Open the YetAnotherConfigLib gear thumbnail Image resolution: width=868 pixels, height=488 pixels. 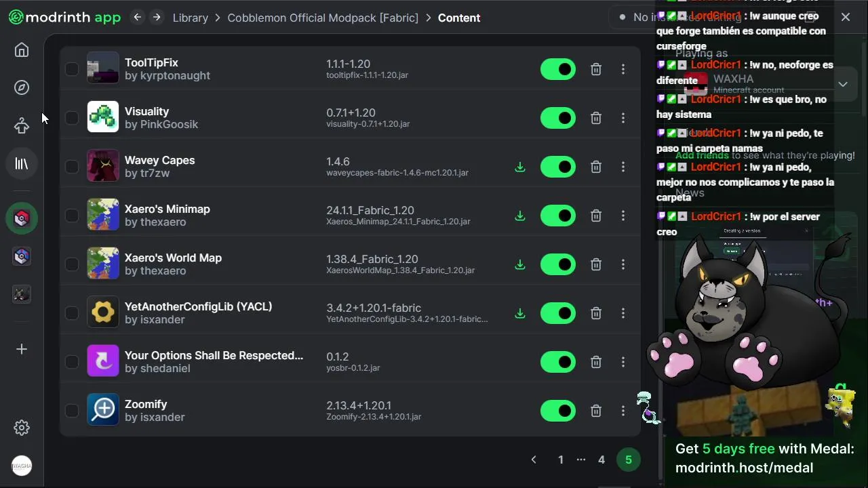(103, 313)
